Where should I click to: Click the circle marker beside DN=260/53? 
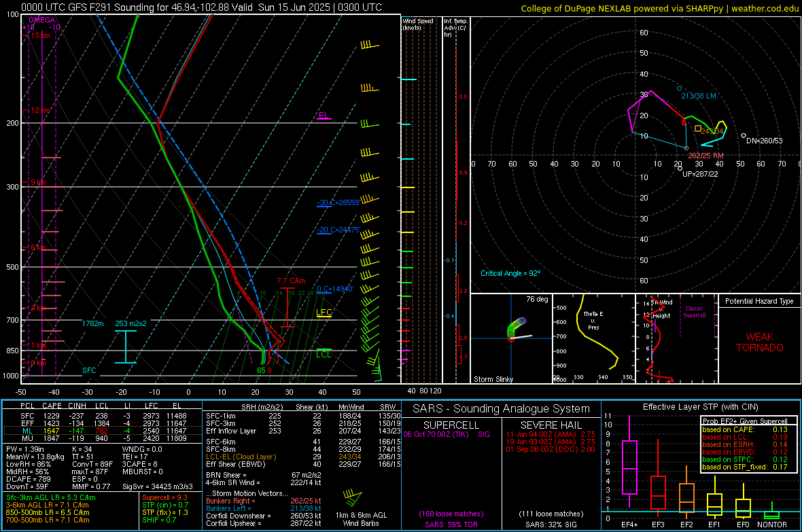(743, 136)
